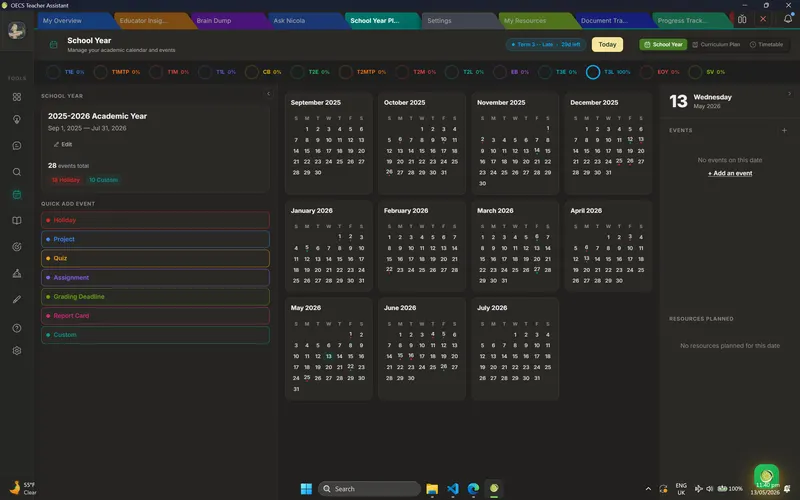Click the School Year header calendar icon
The width and height of the screenshot is (800, 500).
[x=54, y=45]
